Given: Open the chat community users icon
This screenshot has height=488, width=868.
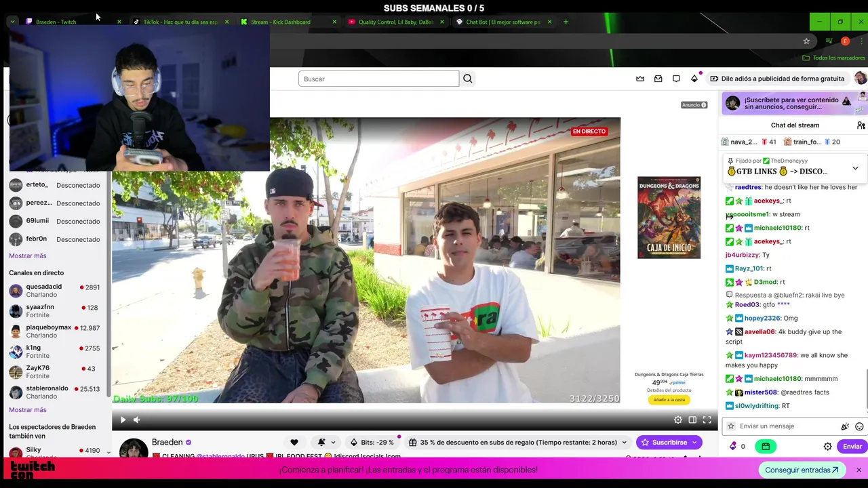Looking at the screenshot, I should pos(861,125).
